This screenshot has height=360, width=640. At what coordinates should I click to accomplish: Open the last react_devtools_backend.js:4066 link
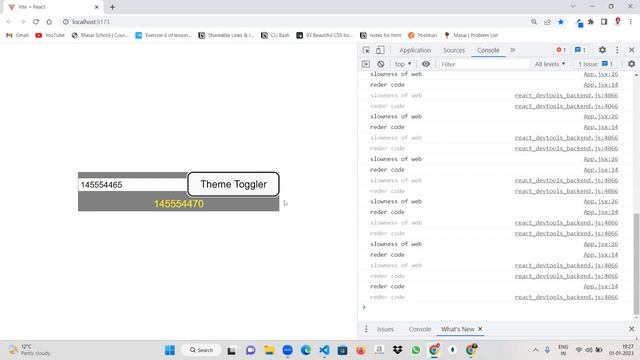click(566, 297)
